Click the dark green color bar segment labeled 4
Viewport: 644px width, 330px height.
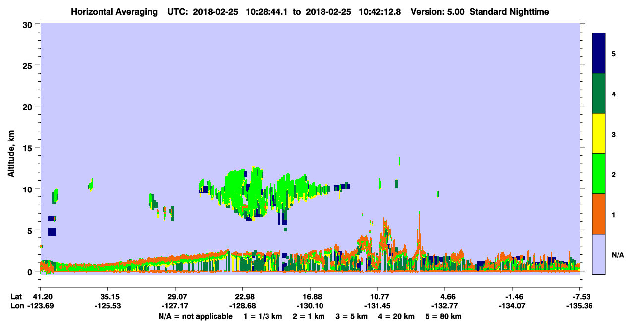click(x=599, y=94)
